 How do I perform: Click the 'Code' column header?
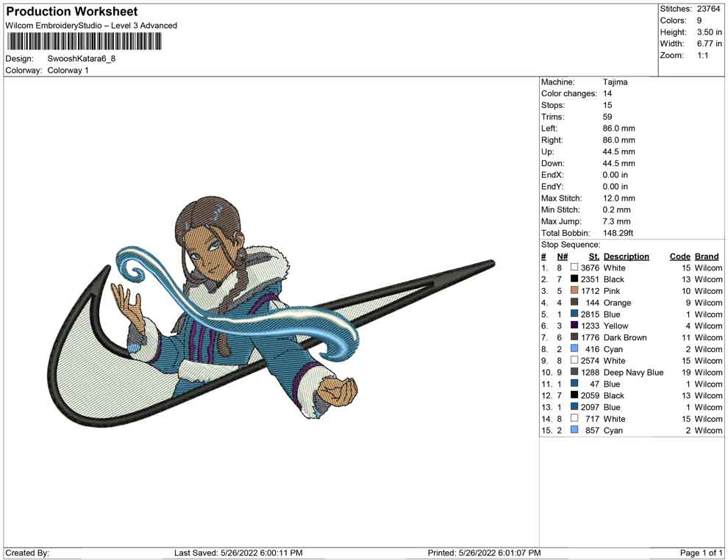tap(680, 256)
